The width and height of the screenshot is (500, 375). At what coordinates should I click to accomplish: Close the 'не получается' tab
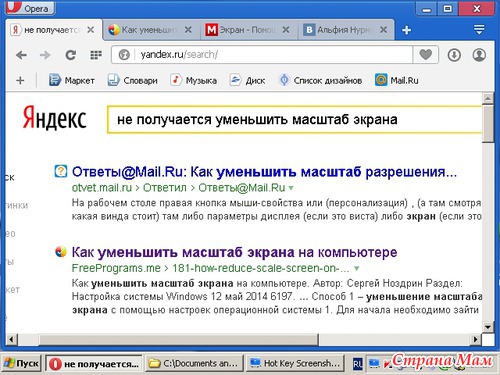tap(90, 30)
